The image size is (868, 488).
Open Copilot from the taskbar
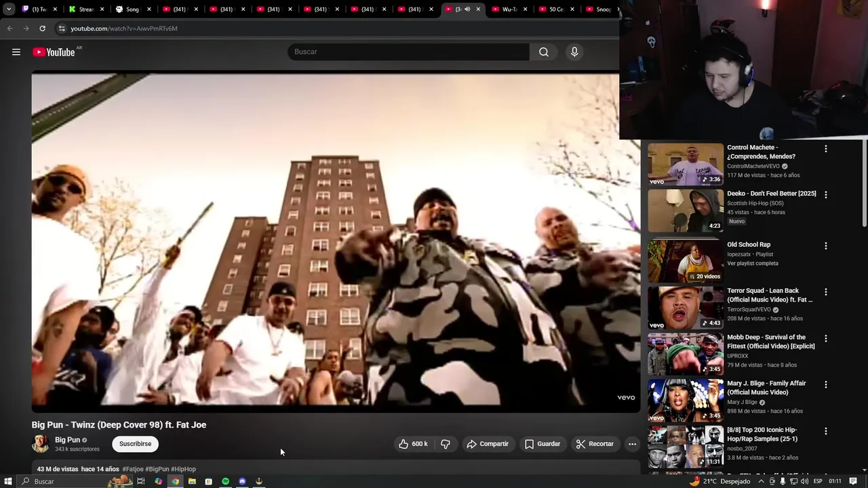point(158,481)
